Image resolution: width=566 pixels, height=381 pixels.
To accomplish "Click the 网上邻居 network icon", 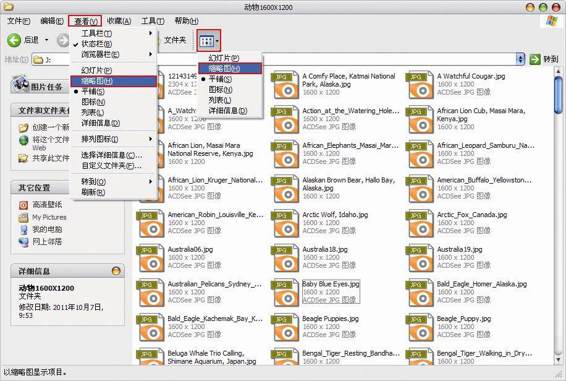I will click(x=23, y=242).
